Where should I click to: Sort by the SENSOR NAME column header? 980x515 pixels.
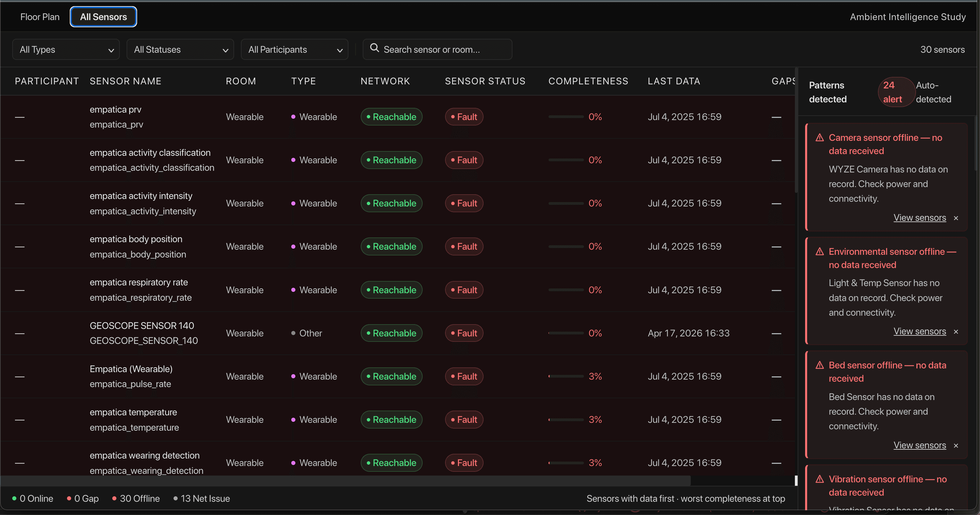point(126,81)
